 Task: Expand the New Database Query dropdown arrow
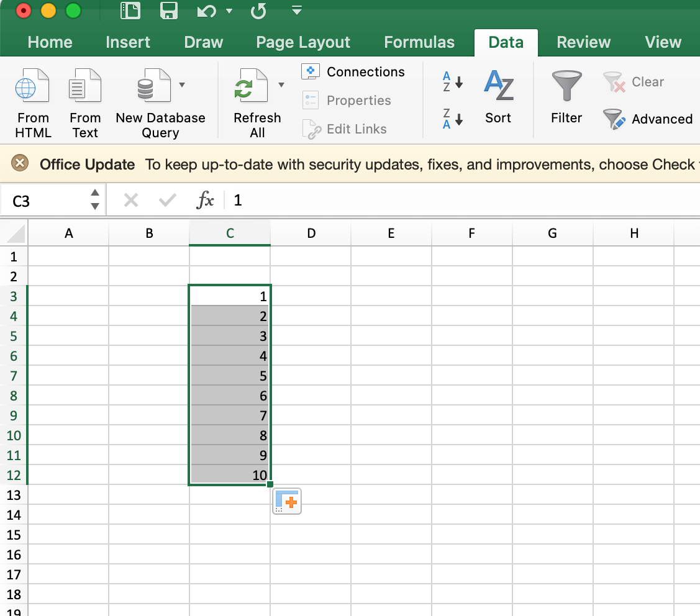click(182, 85)
